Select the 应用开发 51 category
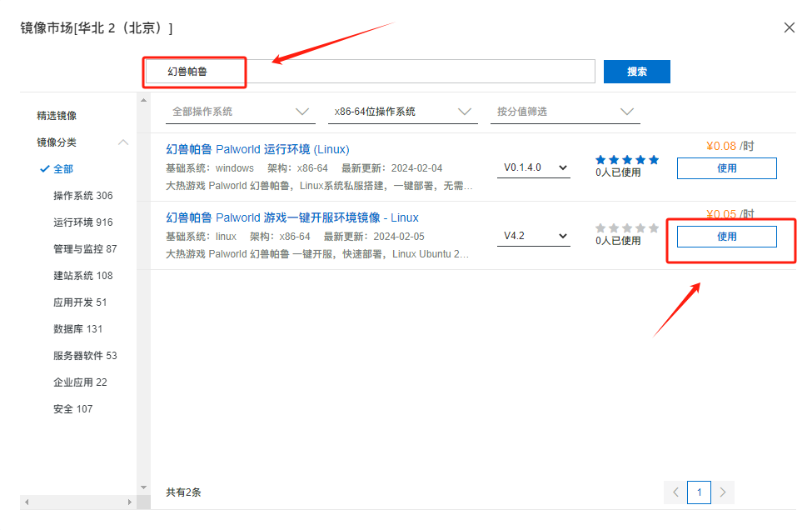812x530 pixels. pyautogui.click(x=80, y=302)
